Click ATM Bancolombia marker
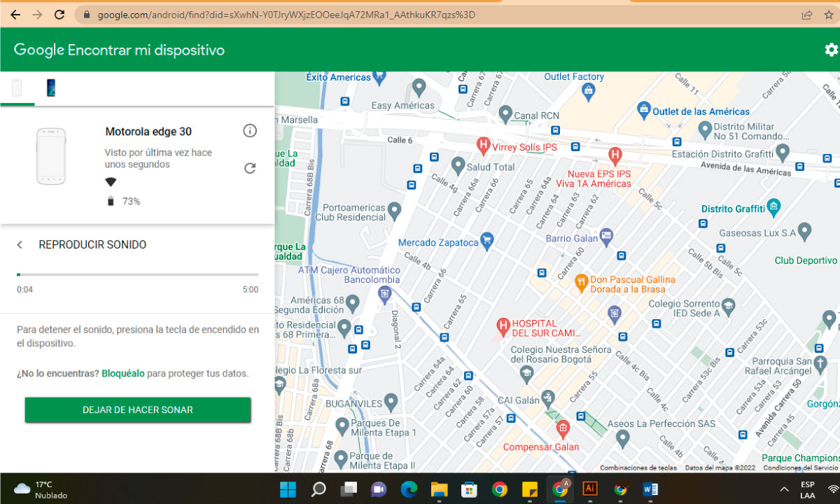Screen dimensions: 840x504 [x=384, y=296]
